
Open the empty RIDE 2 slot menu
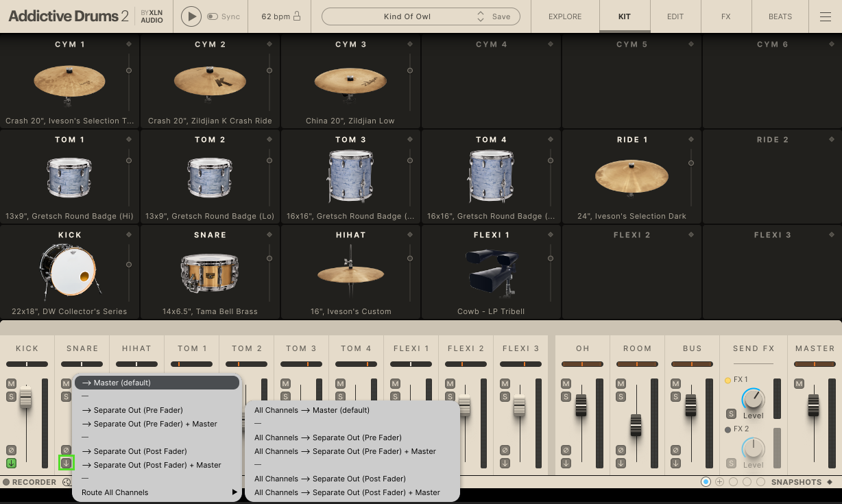(x=832, y=139)
